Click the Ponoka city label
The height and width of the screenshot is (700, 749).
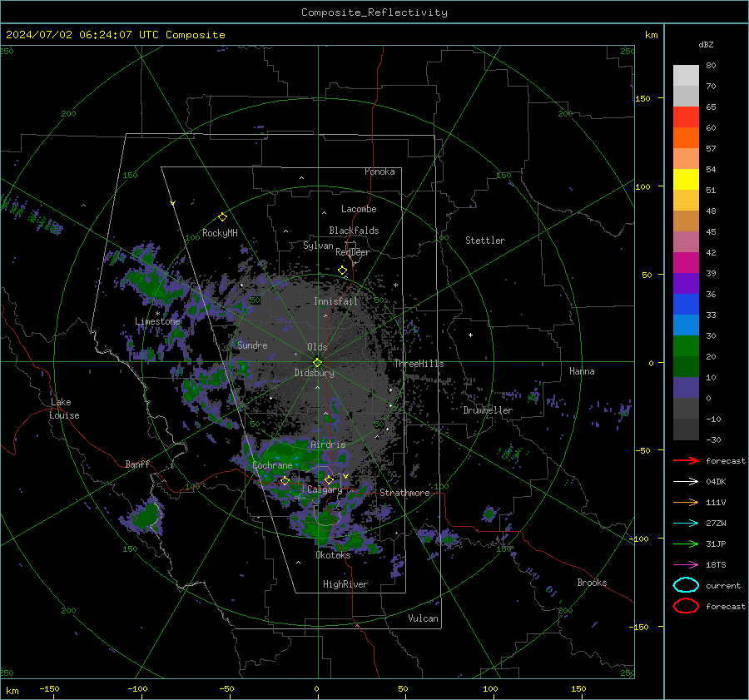tap(379, 171)
